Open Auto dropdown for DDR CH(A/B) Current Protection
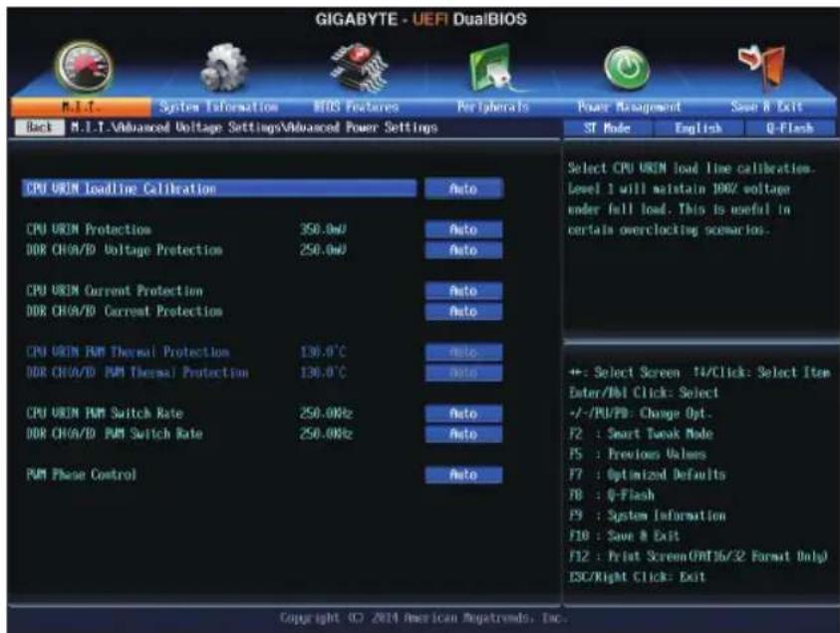Screen dimensions: 840x633 tap(464, 311)
